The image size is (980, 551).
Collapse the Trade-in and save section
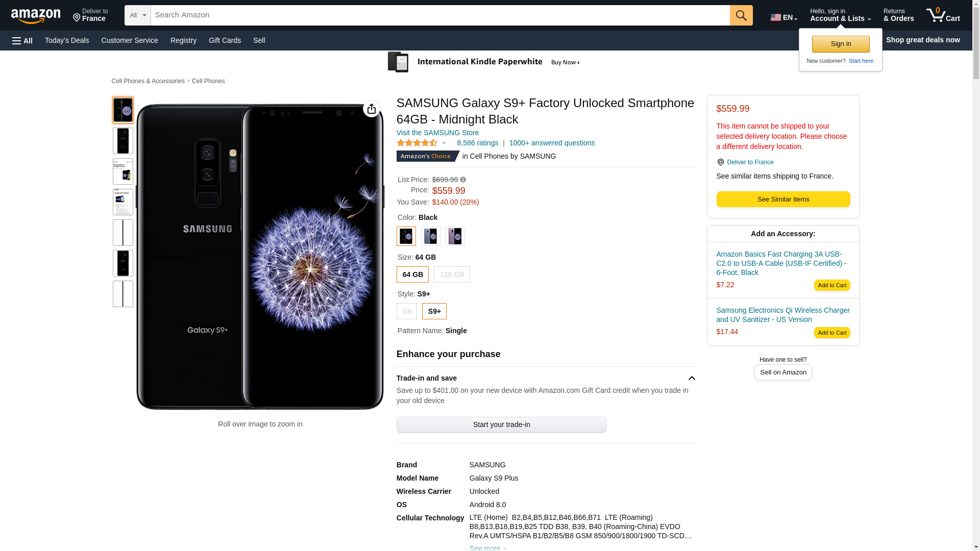[692, 378]
